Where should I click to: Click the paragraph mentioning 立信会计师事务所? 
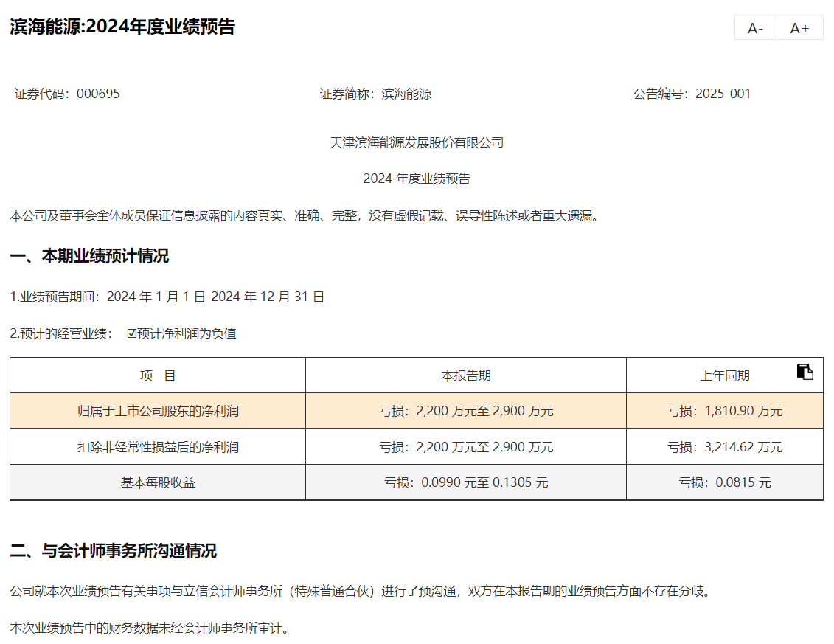click(361, 592)
